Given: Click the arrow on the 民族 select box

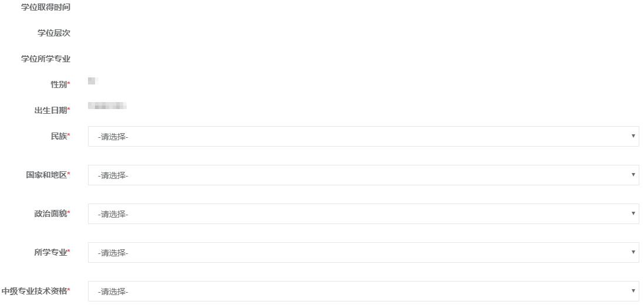Looking at the screenshot, I should pyautogui.click(x=633, y=136).
